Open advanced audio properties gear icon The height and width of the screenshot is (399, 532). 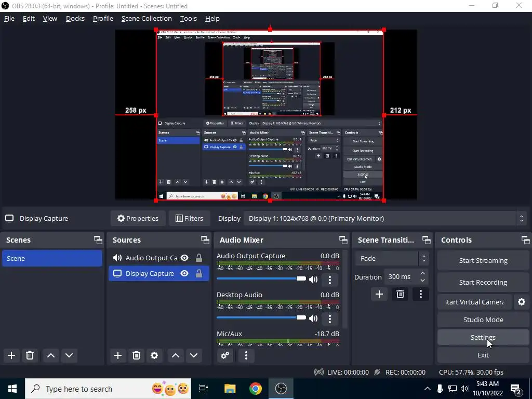pos(225,355)
